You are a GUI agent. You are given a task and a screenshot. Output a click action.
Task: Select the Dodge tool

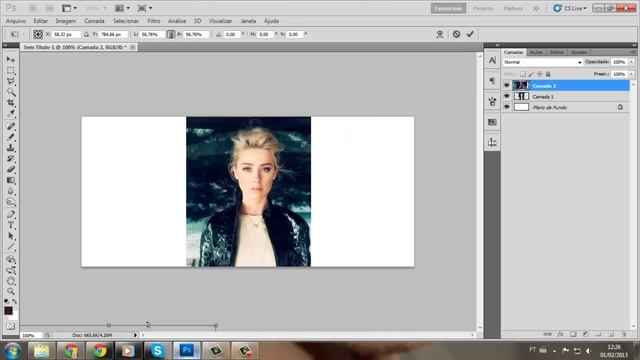click(11, 202)
